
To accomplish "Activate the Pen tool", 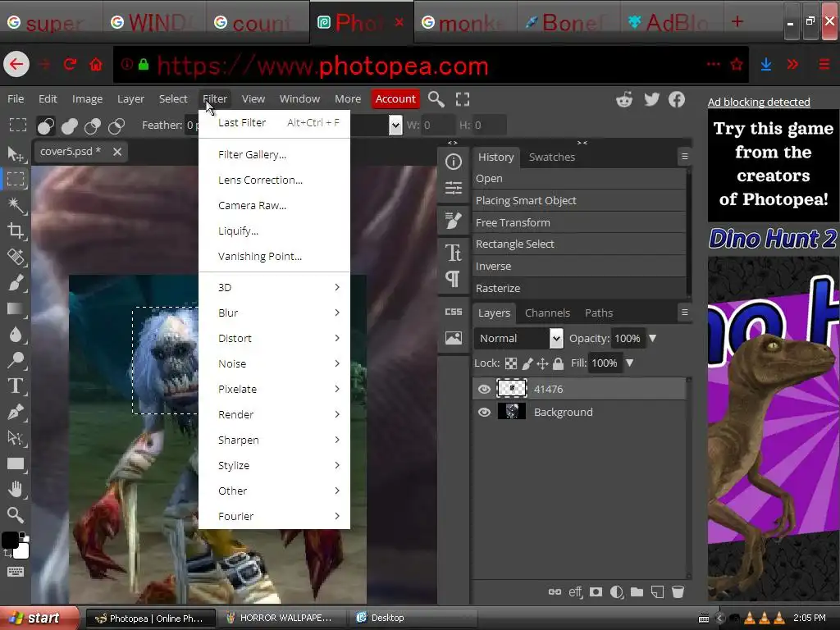I will tap(16, 412).
